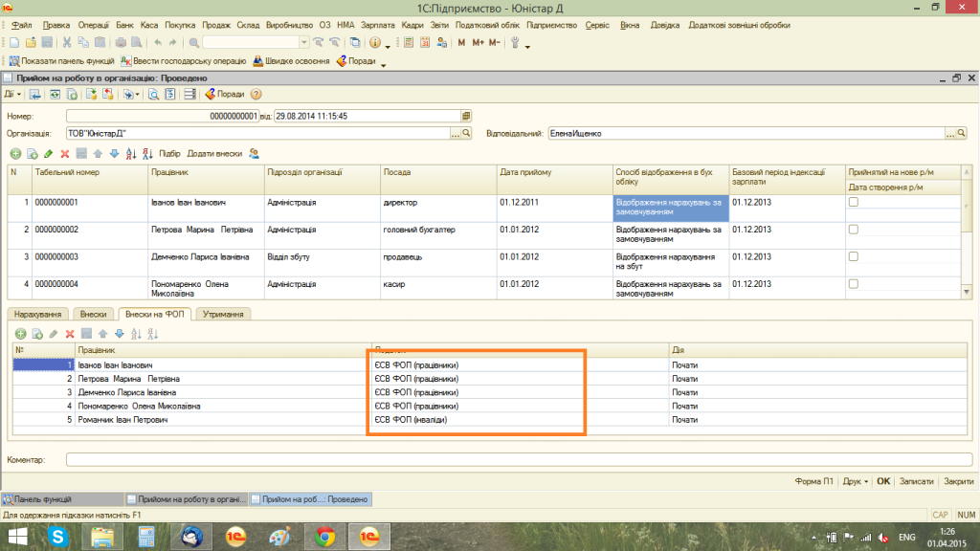Move row down in upper table toolbar

[115, 154]
